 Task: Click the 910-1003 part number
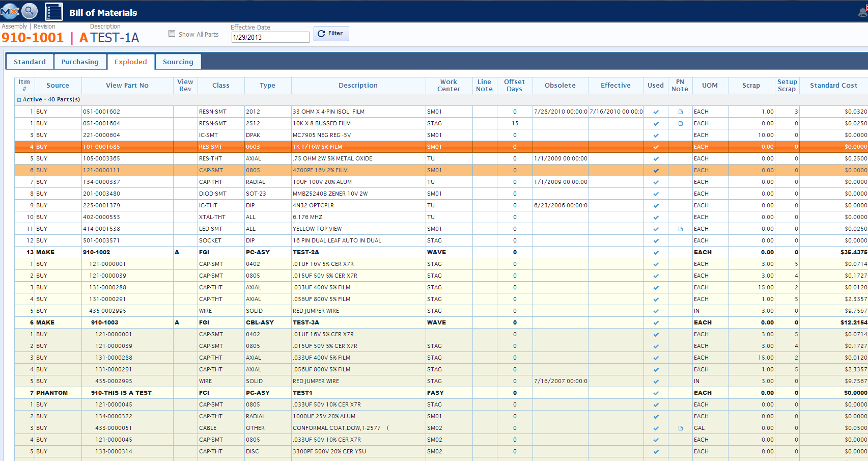[x=104, y=322]
